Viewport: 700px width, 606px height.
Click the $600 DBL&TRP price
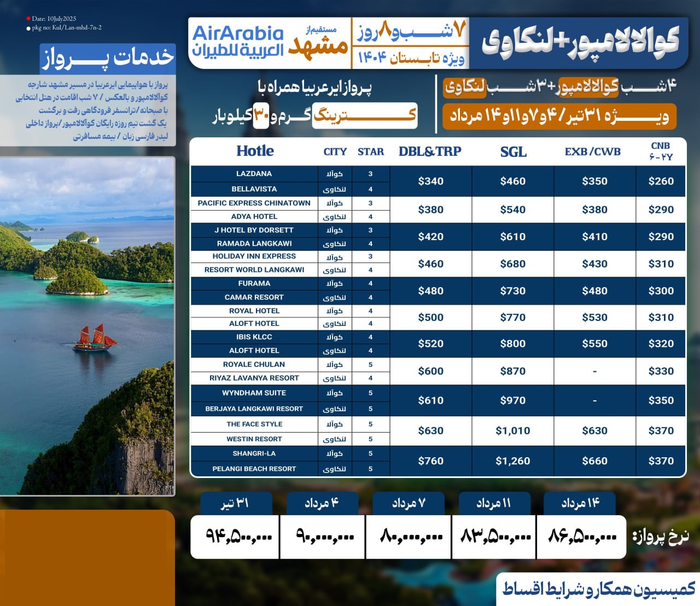pos(431,371)
